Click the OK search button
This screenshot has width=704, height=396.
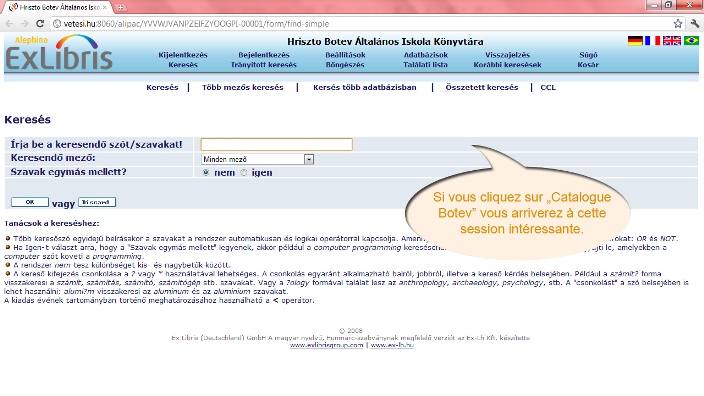pos(30,202)
